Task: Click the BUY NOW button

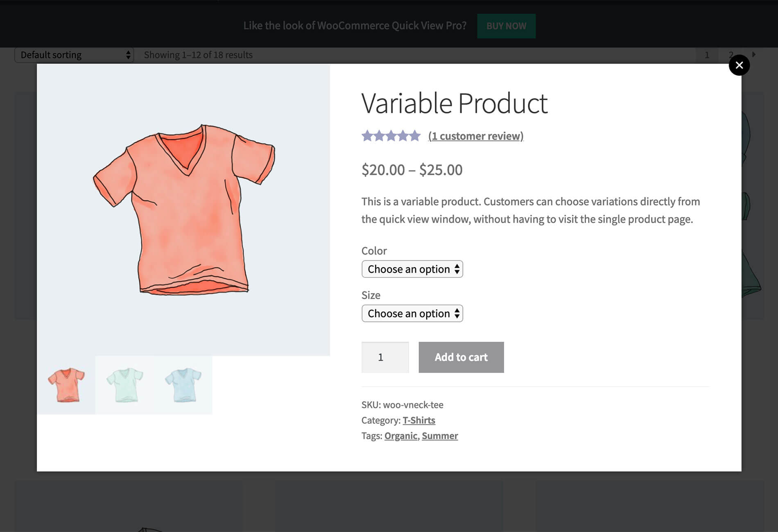Action: click(506, 26)
